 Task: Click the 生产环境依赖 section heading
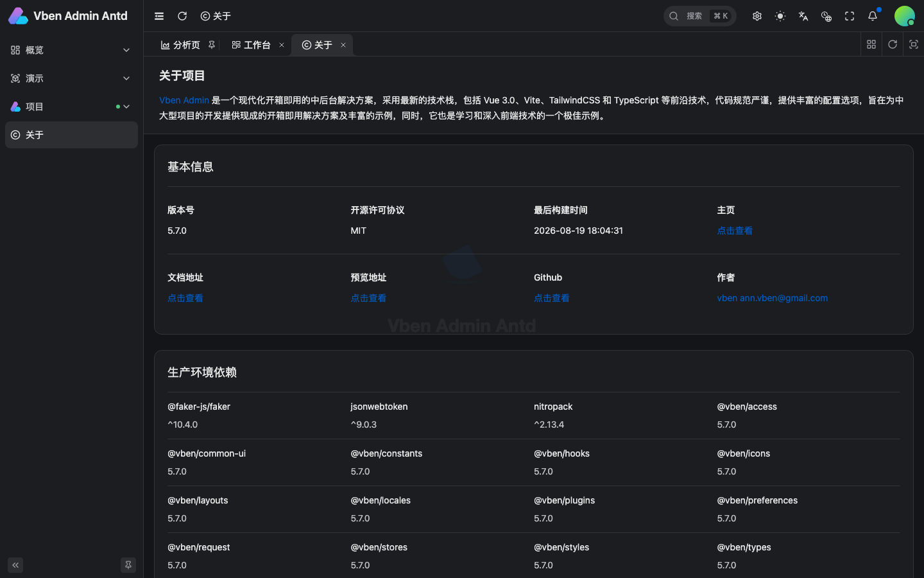tap(202, 372)
